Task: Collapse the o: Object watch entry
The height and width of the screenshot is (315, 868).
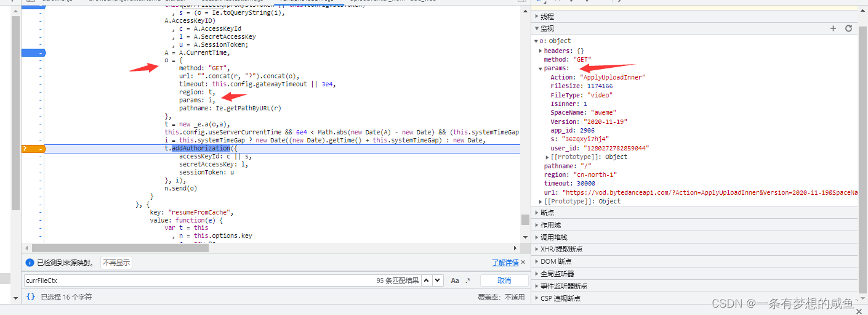Action: coord(536,41)
